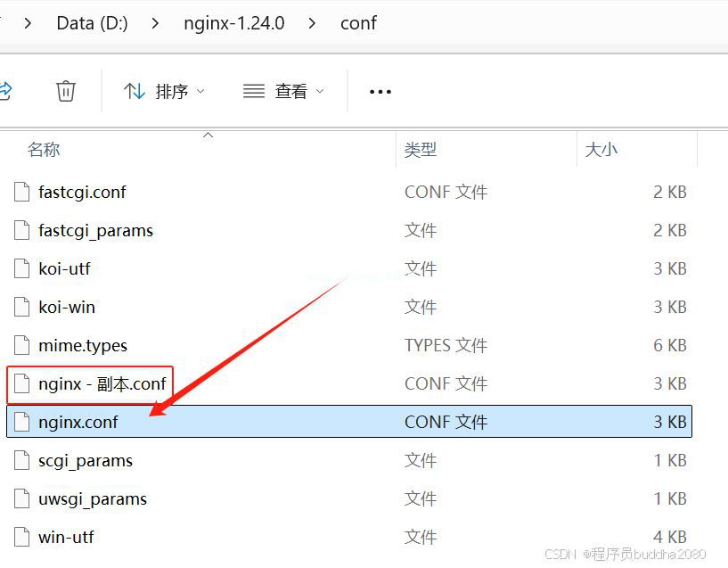The image size is (728, 568).
Task: Click the fastcgi_params file name
Action: (95, 230)
